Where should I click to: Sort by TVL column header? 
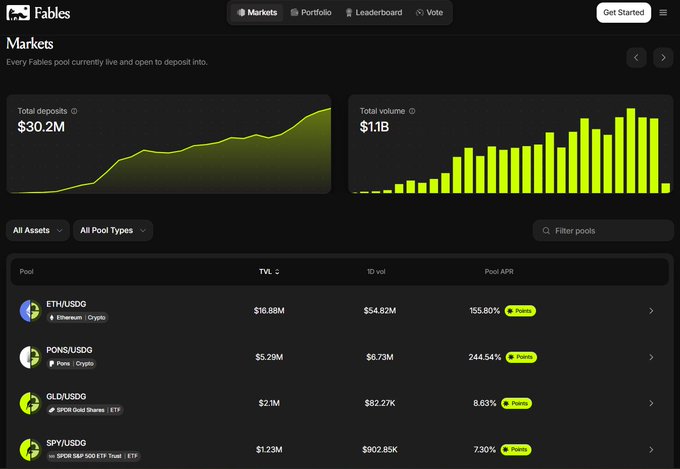(x=269, y=272)
